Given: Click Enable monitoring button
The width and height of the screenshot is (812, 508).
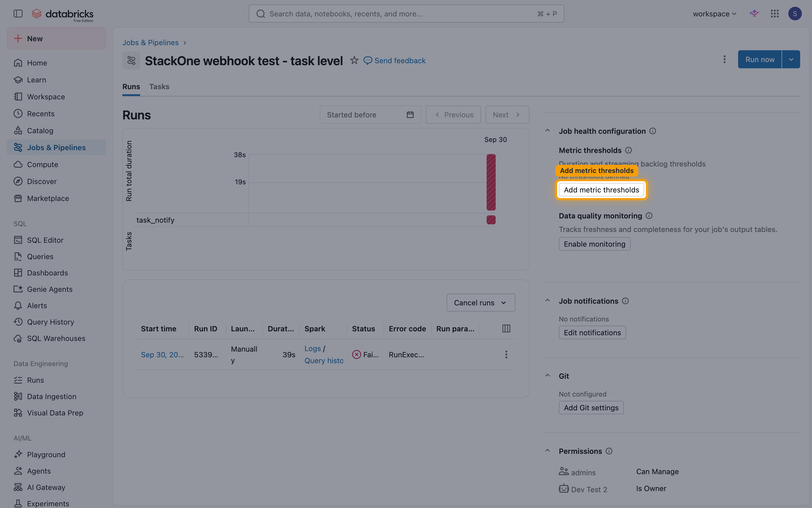Looking at the screenshot, I should pyautogui.click(x=595, y=244).
